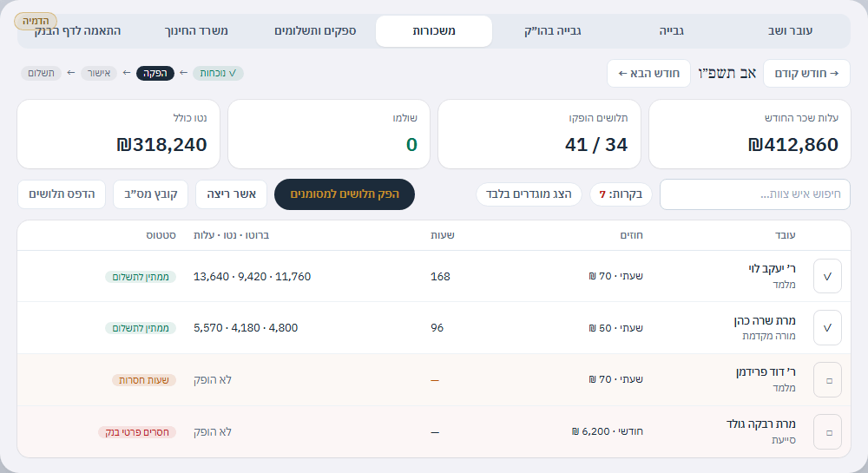Click amounts 5,570 · 4,180 · 4,800
Image resolution: width=868 pixels, height=473 pixels.
246,328
